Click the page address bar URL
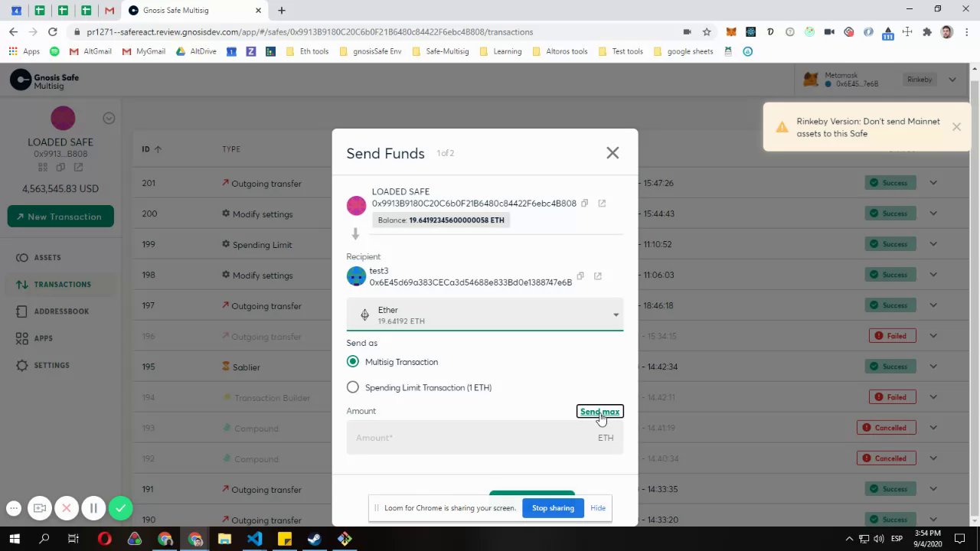Image resolution: width=980 pixels, height=551 pixels. 309,32
